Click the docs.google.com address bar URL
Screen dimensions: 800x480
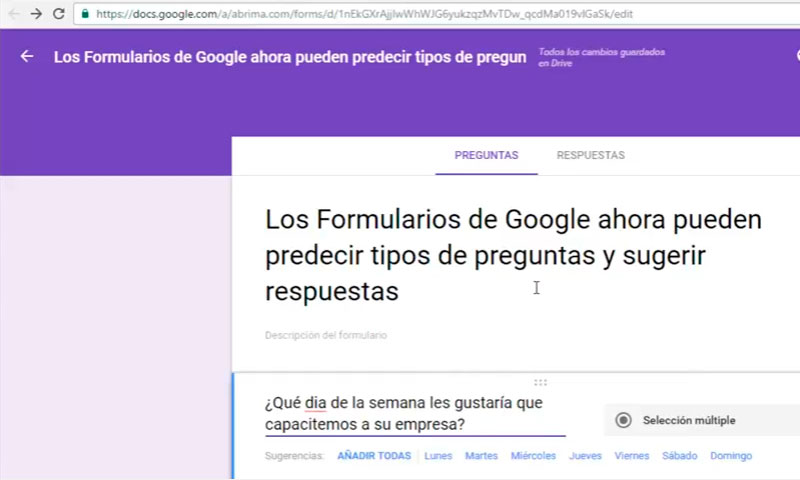click(364, 14)
